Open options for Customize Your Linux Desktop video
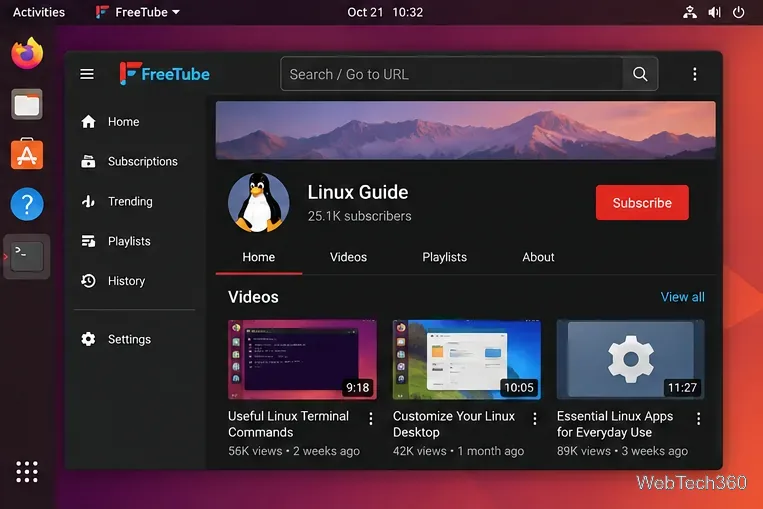 click(535, 418)
